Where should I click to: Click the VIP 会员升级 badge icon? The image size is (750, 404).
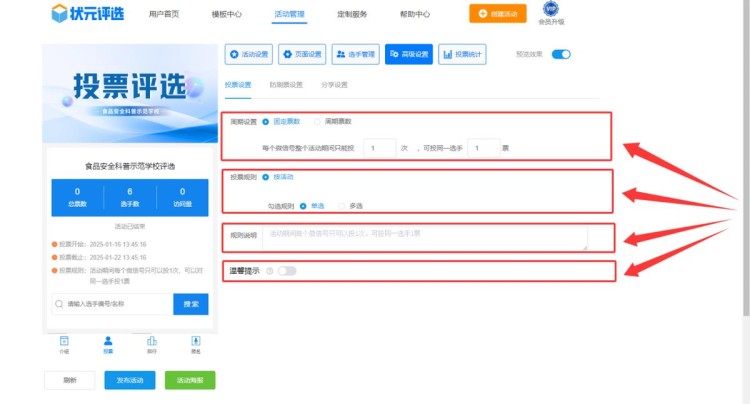click(551, 10)
